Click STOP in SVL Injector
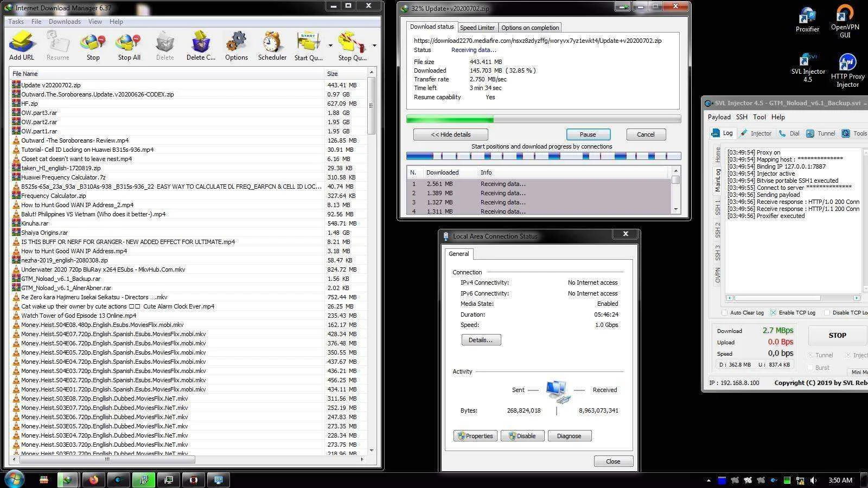This screenshot has height=488, width=868. 837,336
